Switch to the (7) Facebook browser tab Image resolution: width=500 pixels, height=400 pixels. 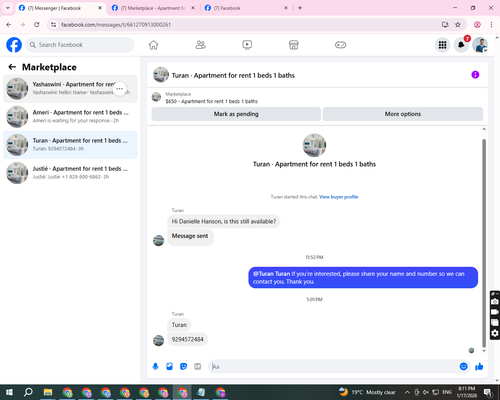(x=246, y=8)
